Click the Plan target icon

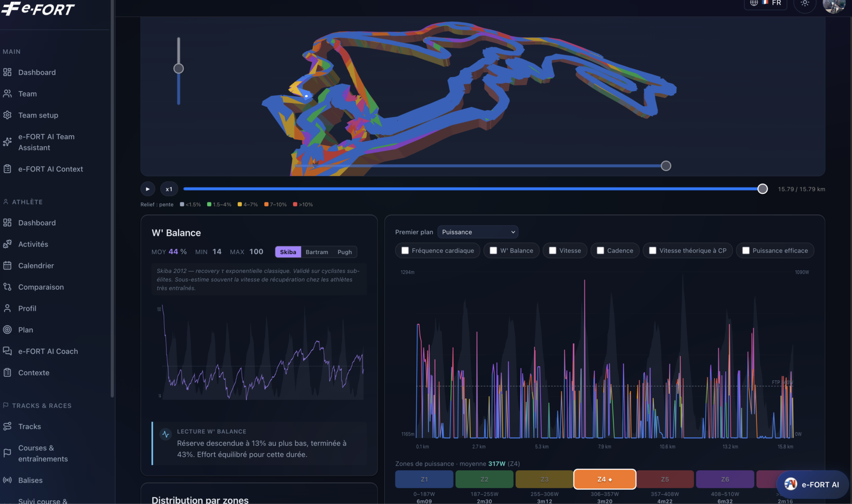[7, 330]
